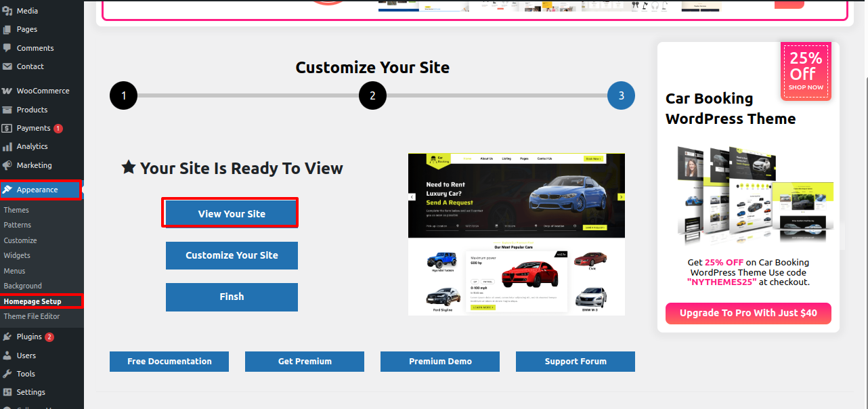Select the Background submenu item
The image size is (868, 409).
tap(23, 286)
